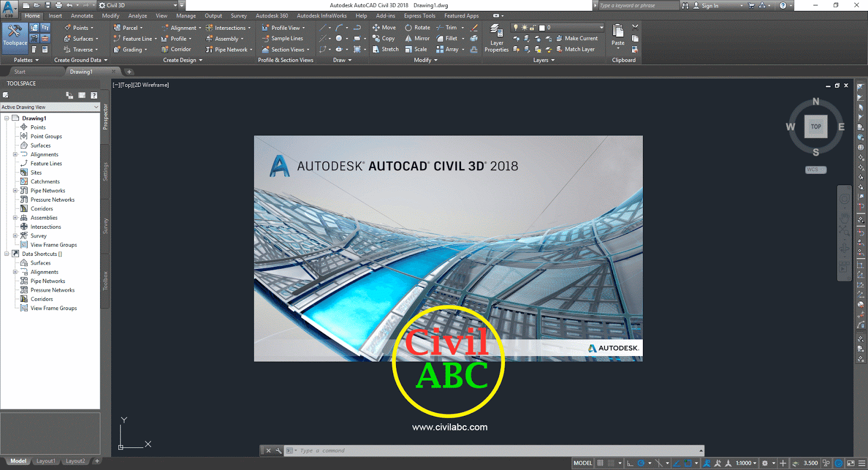
Task: Click layer color swatch in layer dropdown
Action: [x=541, y=28]
